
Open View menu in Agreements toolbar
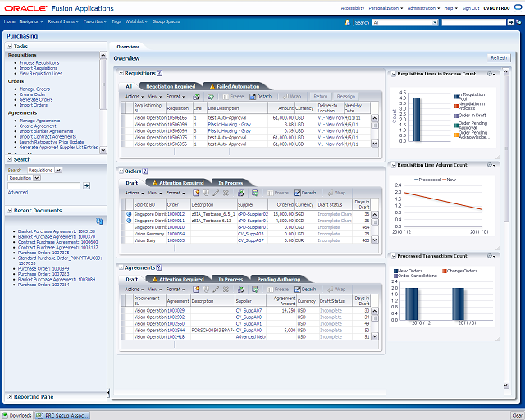[155, 290]
